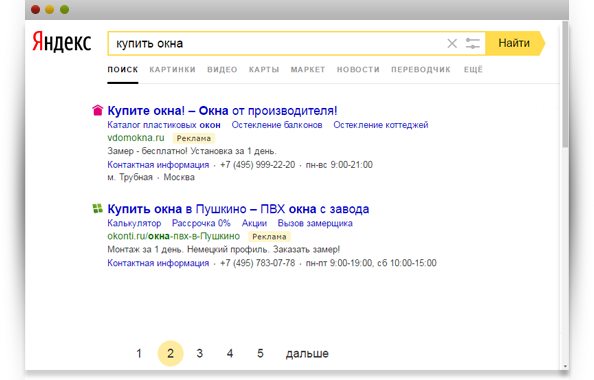
Task: Click the Москва location text
Action: coord(179,177)
